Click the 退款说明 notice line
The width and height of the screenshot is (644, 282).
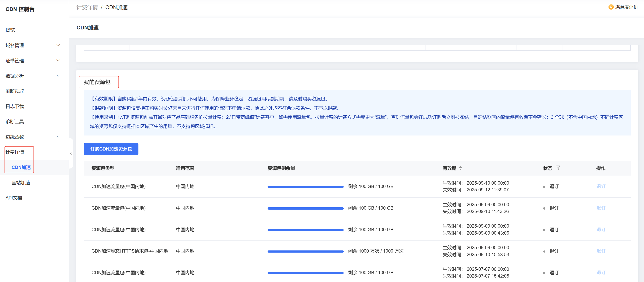pos(216,108)
